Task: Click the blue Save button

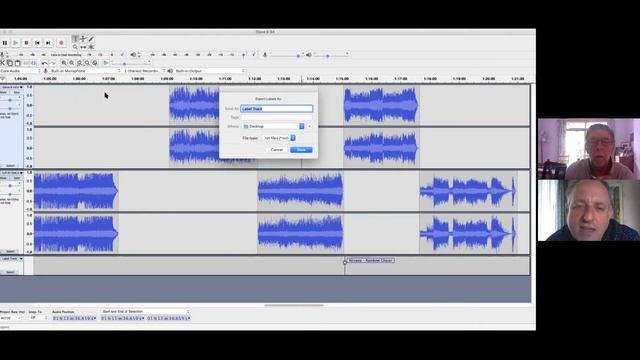Action: pyautogui.click(x=301, y=150)
